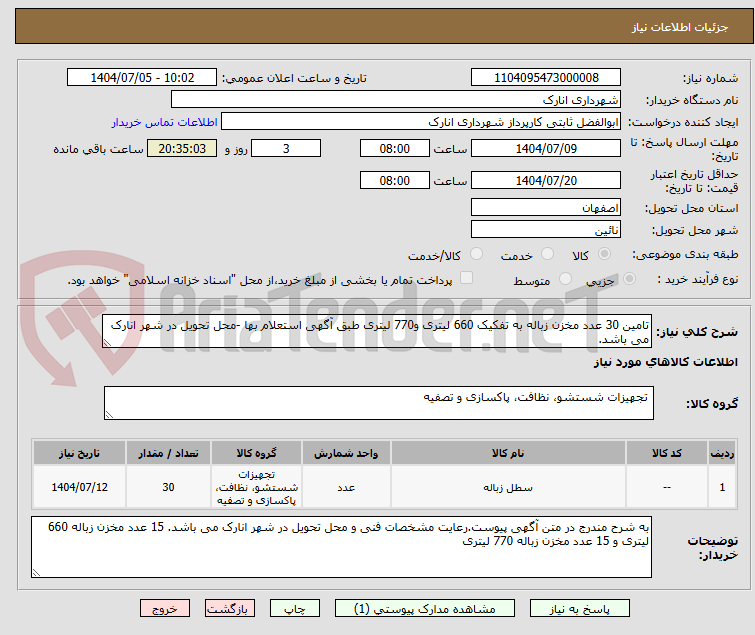Click the واحد شمارش column header
The height and width of the screenshot is (635, 755).
pos(346,453)
